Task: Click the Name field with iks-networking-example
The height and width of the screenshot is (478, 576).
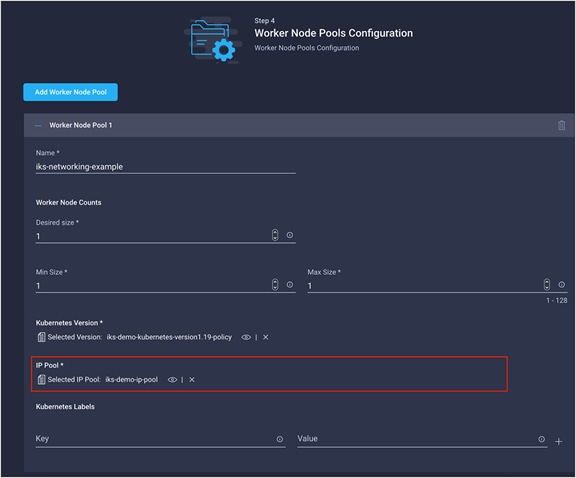Action: (x=165, y=167)
